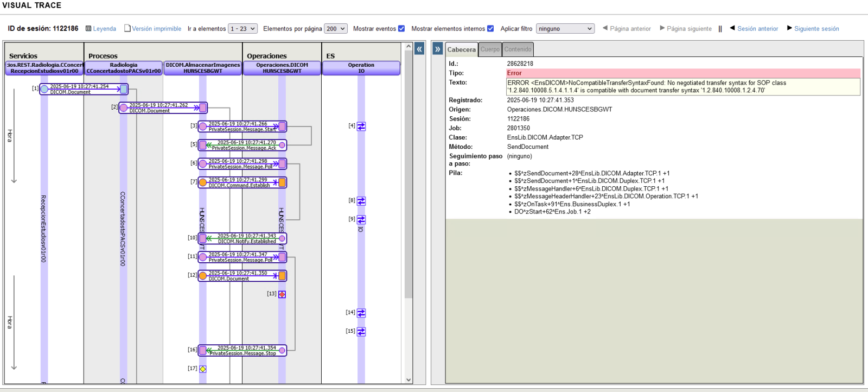This screenshot has width=868, height=392.
Task: Click the CConcertadostoPACSv01r00 process header
Action: pyautogui.click(x=124, y=68)
